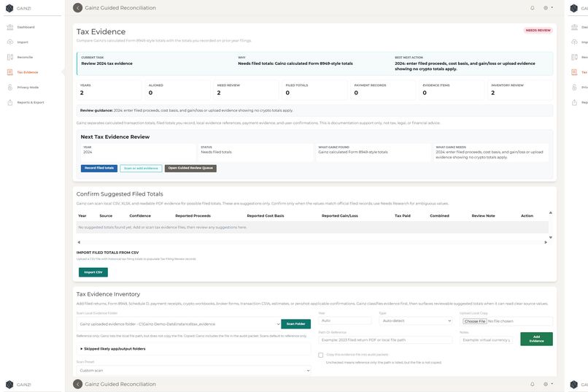Click the top-left GAINZ hexagon logo
Viewport: 588px width, 392px height.
(9, 8)
